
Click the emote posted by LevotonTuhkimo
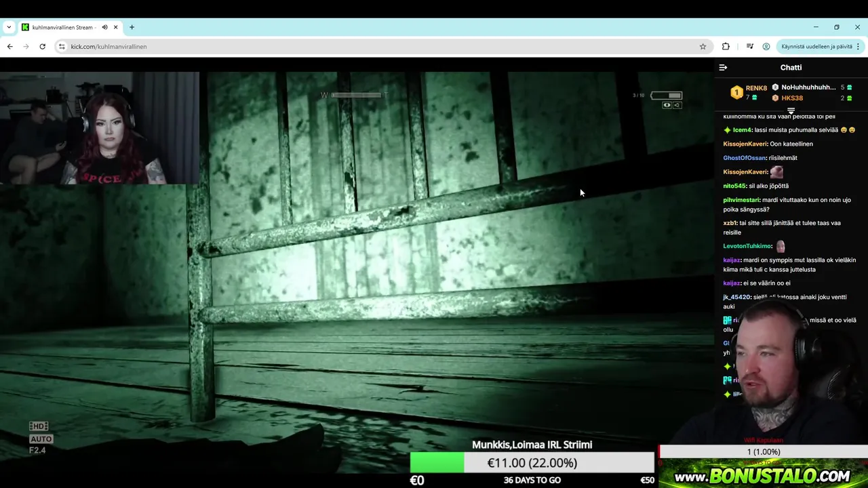pos(781,246)
